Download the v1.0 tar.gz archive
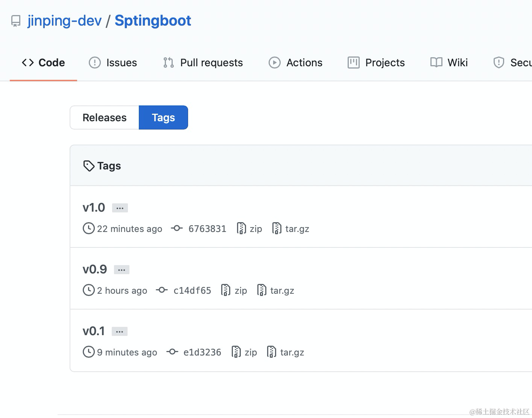Screen dimensions: 532x418 (x=297, y=229)
